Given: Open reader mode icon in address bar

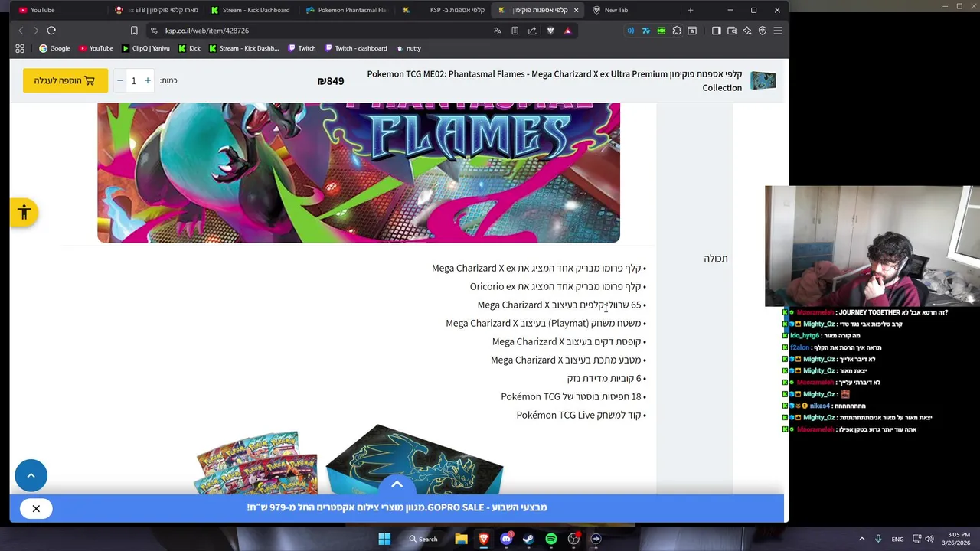Looking at the screenshot, I should click(514, 31).
